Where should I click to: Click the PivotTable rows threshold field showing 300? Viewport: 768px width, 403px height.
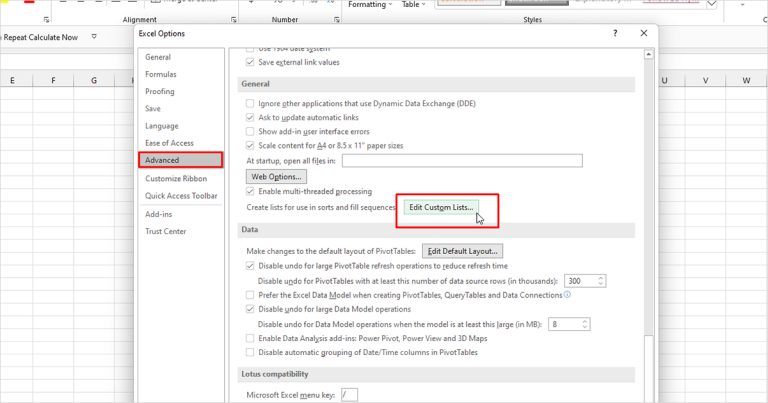point(580,281)
